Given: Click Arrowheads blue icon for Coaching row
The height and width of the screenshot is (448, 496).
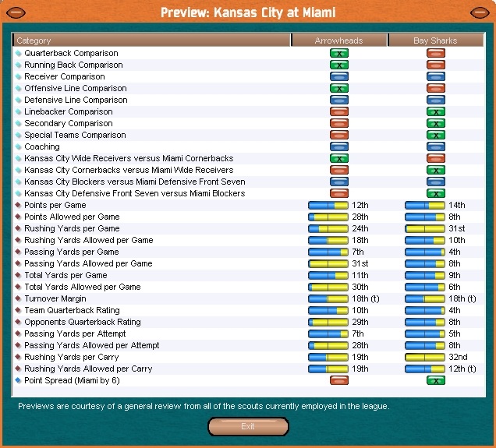Looking at the screenshot, I should pyautogui.click(x=338, y=146).
